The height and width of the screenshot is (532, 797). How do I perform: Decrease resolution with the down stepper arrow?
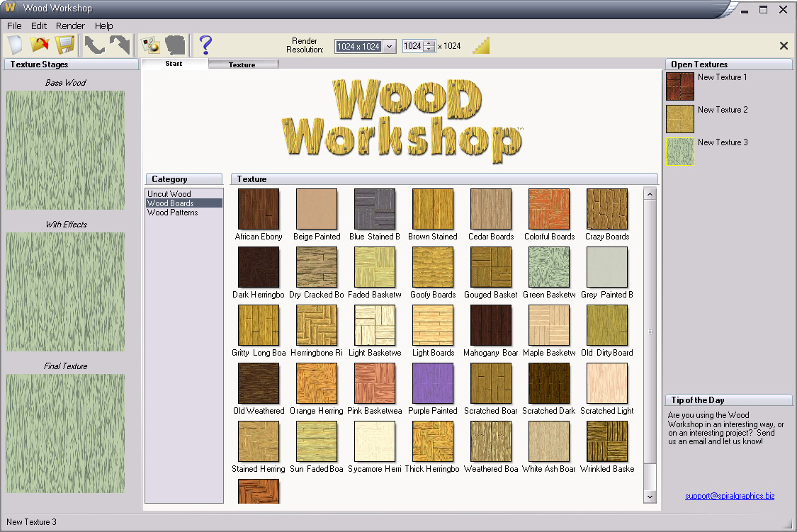429,50
